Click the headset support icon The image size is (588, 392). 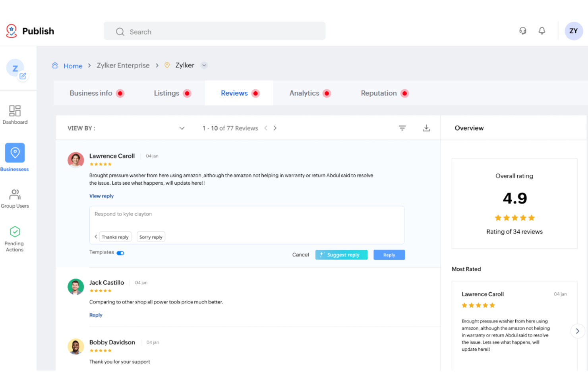click(x=523, y=31)
